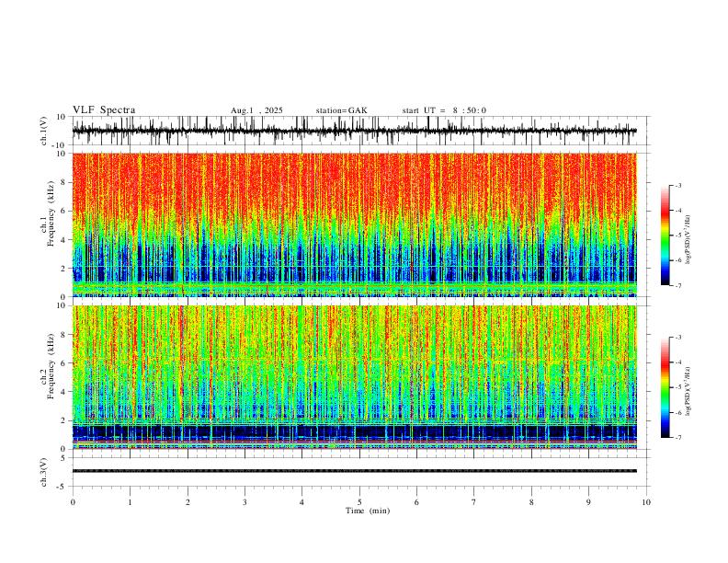Click the '-3' label on ch.1 color scale
This screenshot has height=563, width=728.
(x=678, y=185)
